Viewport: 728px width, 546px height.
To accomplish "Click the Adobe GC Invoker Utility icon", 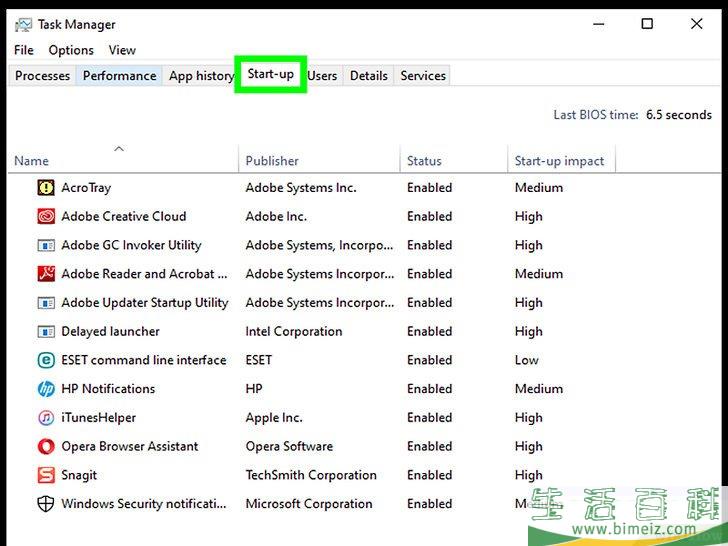I will point(46,245).
